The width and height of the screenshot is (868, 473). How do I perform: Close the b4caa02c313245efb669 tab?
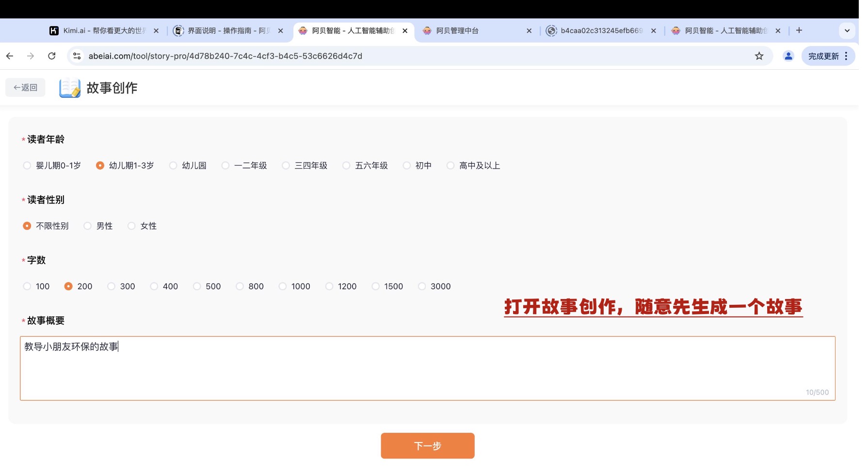click(654, 31)
